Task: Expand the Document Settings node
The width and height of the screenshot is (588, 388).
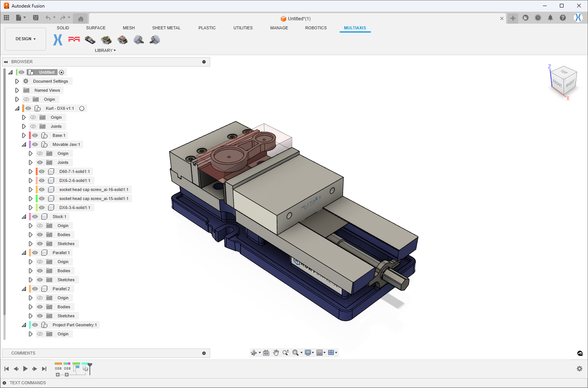Action: [17, 81]
